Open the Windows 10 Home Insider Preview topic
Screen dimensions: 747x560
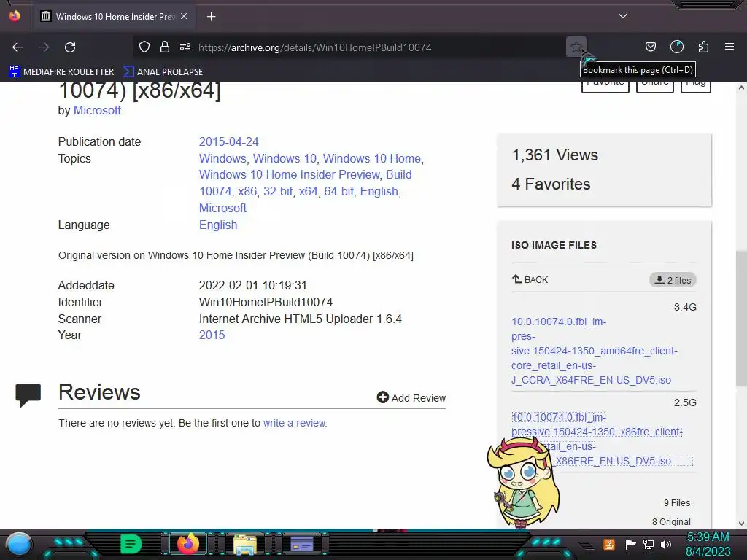point(289,175)
